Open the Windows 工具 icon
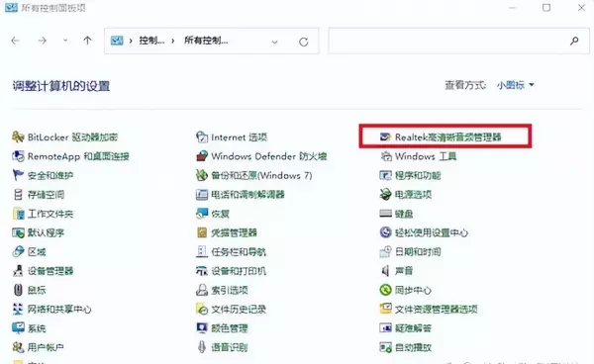 [x=385, y=156]
